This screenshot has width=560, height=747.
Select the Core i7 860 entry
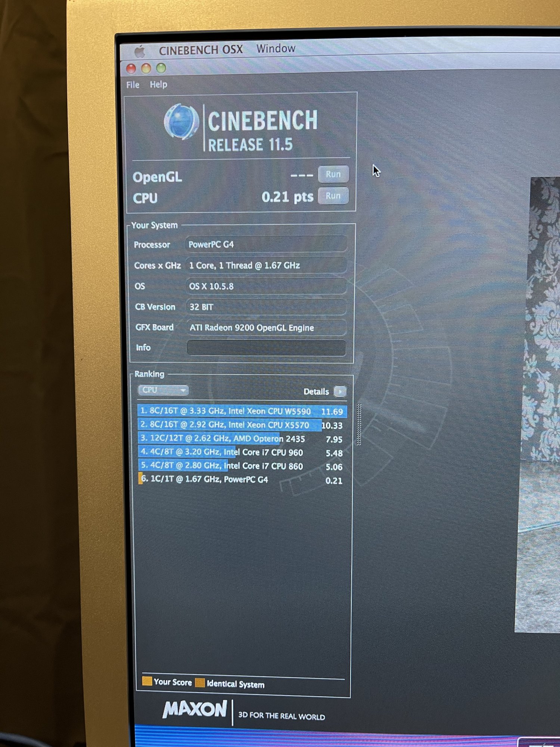[x=242, y=466]
